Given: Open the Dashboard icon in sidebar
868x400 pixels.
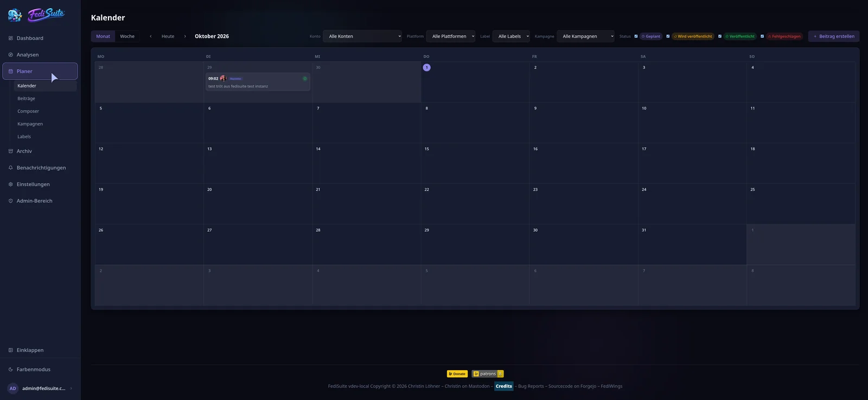Looking at the screenshot, I should 10,39.
